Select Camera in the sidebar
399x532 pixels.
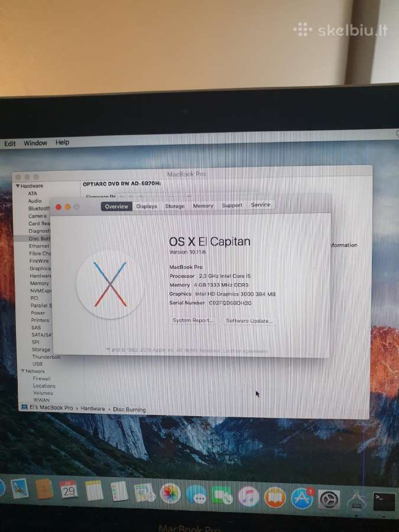[38, 216]
